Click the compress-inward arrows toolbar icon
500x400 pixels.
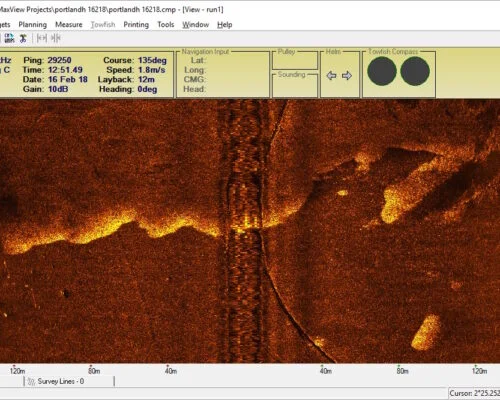coord(56,38)
